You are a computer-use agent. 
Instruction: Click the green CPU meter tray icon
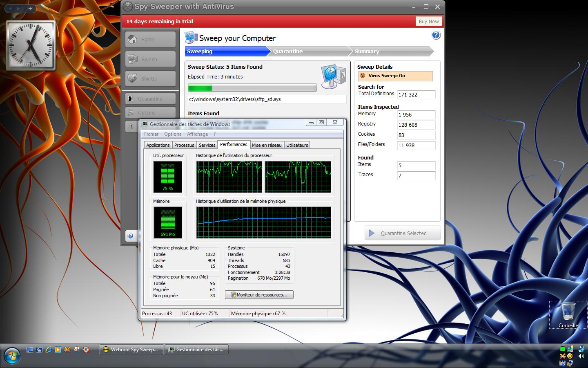click(563, 349)
